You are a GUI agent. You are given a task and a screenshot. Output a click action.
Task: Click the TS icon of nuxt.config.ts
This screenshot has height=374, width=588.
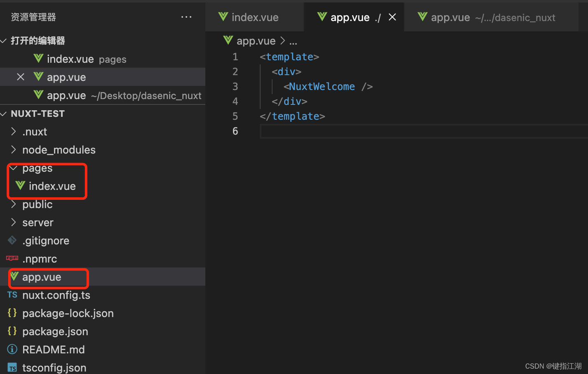tap(12, 295)
